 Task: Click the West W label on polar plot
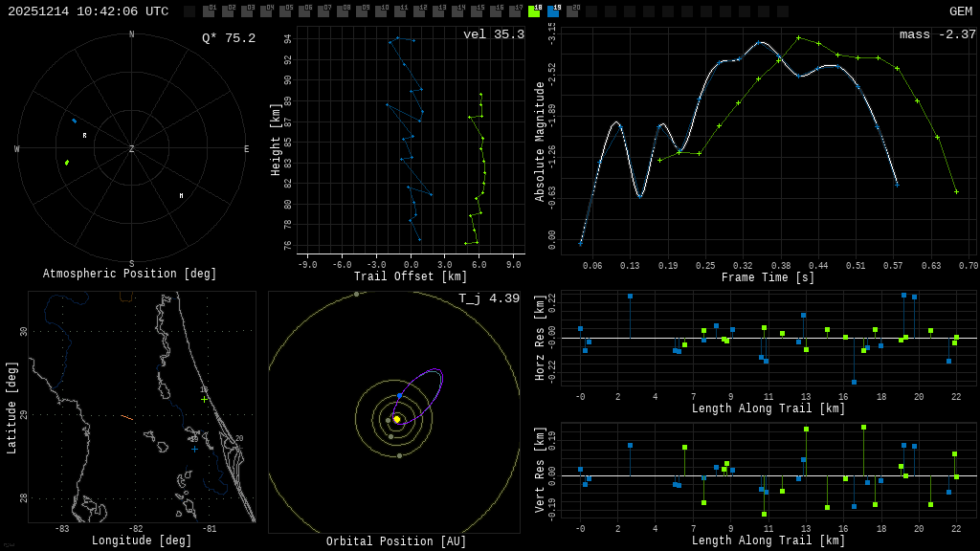tap(17, 148)
